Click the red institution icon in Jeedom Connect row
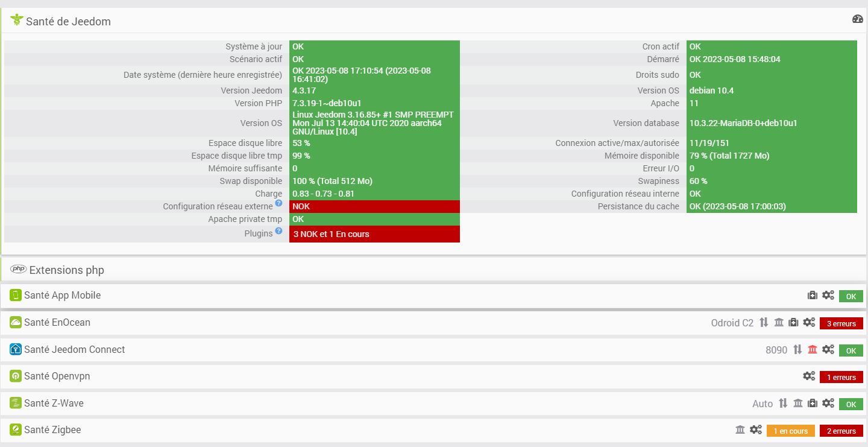Image resolution: width=868 pixels, height=447 pixels. pos(813,350)
